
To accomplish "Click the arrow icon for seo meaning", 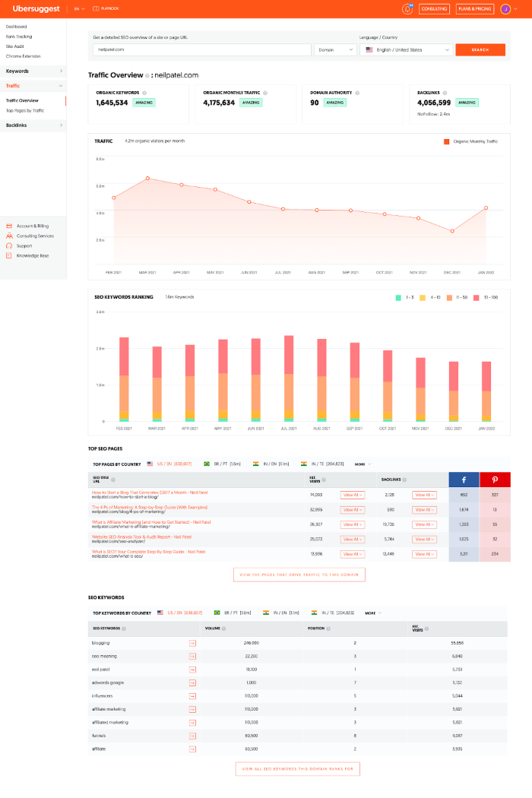I will [x=192, y=657].
